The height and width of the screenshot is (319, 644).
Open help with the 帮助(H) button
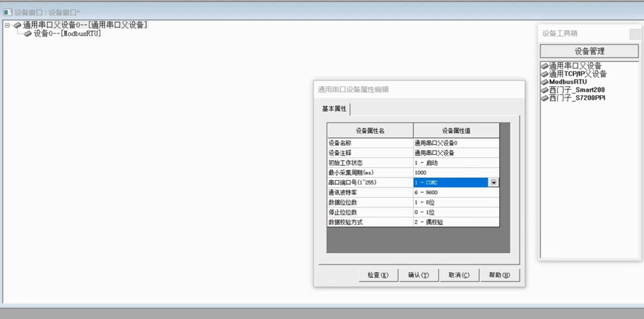499,275
